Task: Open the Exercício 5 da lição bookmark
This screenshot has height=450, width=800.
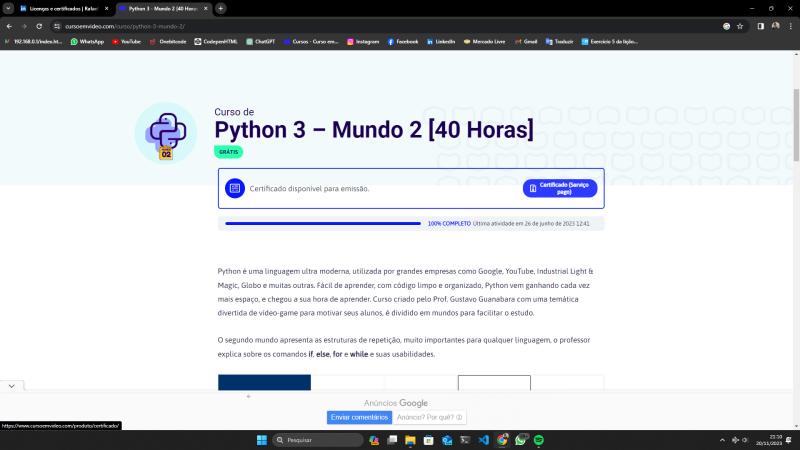Action: (x=610, y=42)
